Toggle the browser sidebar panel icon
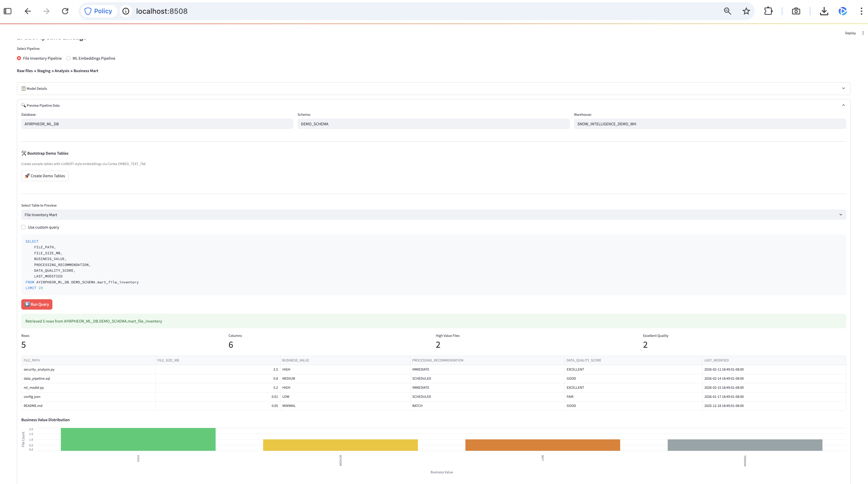This screenshot has height=484, width=868. tap(8, 11)
